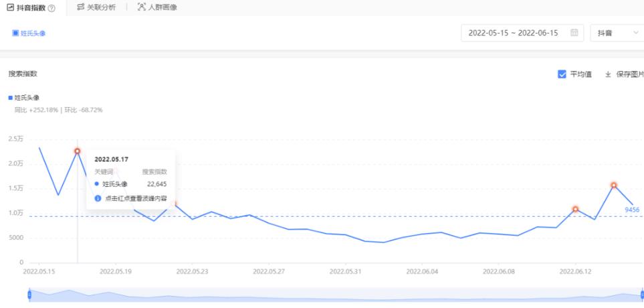Screen dimensions: 644x308
Task: Click the download icon for 保存图片
Action: [608, 74]
